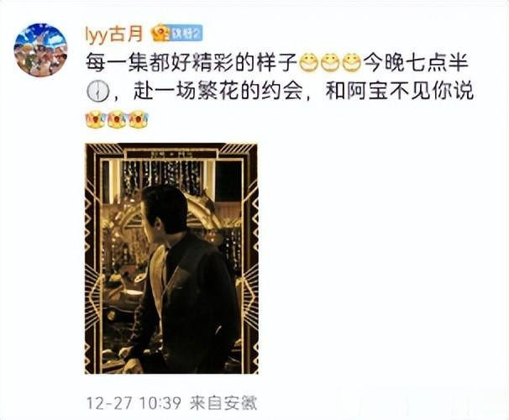Click the last crying emoji

[x=139, y=119]
